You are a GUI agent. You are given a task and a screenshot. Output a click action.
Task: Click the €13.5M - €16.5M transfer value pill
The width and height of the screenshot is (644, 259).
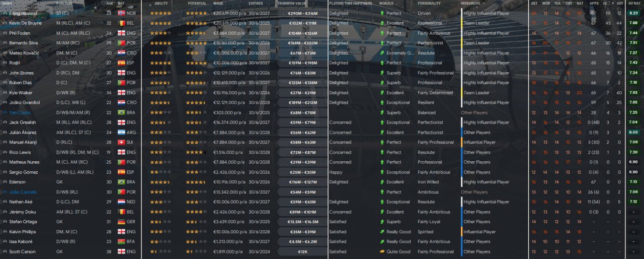pos(302,222)
